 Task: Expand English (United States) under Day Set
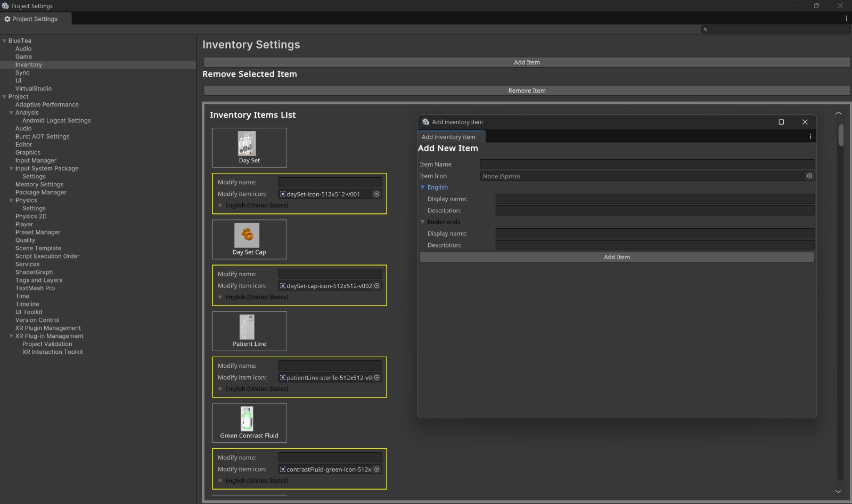tap(221, 205)
